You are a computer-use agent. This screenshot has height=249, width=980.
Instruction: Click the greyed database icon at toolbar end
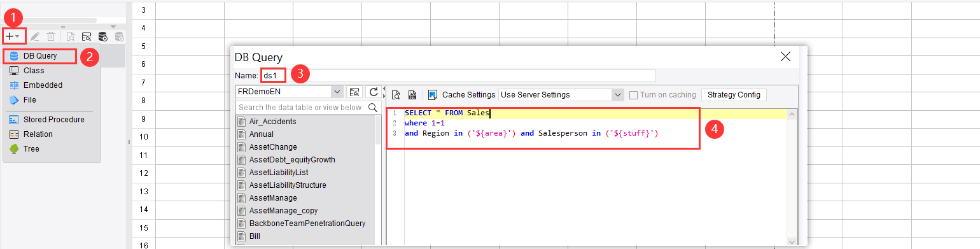(118, 37)
